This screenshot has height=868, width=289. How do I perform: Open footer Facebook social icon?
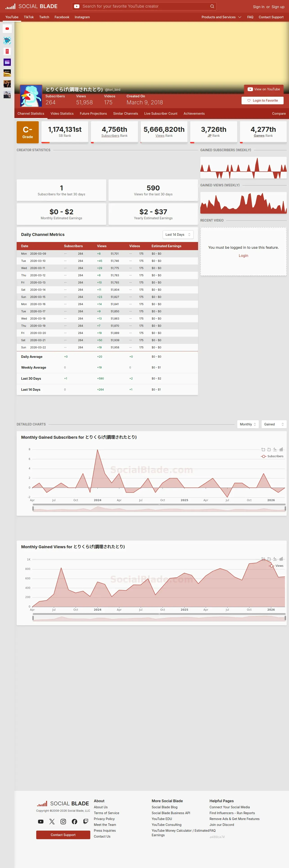click(x=74, y=822)
